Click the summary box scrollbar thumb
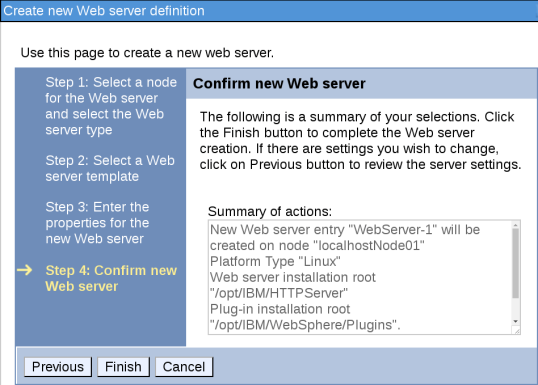The height and width of the screenshot is (385, 538). tap(515, 263)
